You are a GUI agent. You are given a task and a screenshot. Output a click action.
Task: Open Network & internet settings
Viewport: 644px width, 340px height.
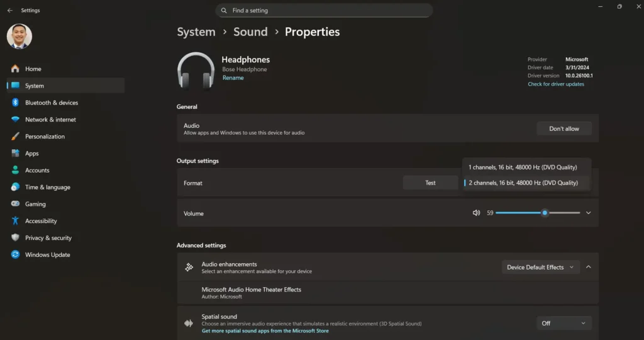50,120
